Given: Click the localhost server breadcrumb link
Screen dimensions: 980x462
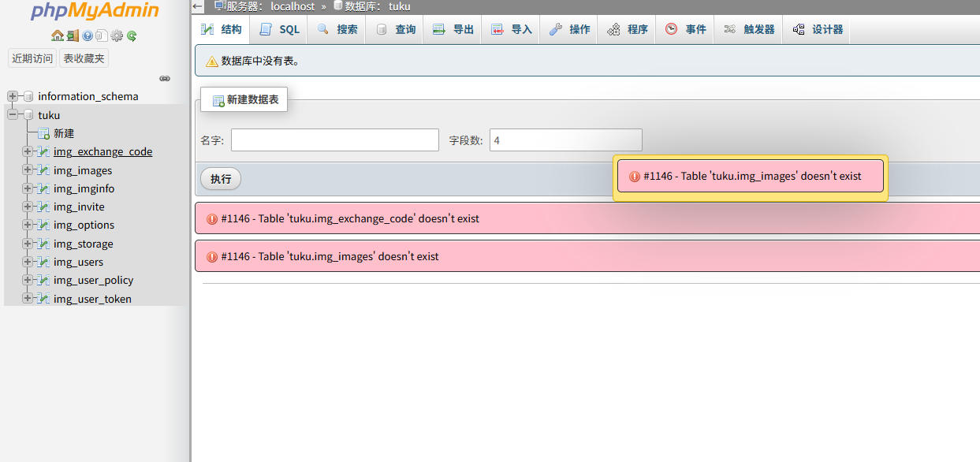Looking at the screenshot, I should tap(293, 6).
